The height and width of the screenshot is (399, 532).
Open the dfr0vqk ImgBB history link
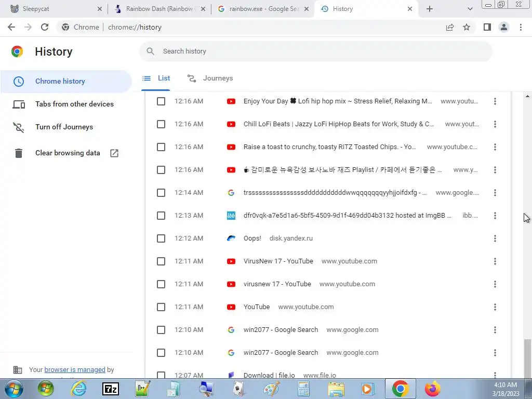(348, 216)
